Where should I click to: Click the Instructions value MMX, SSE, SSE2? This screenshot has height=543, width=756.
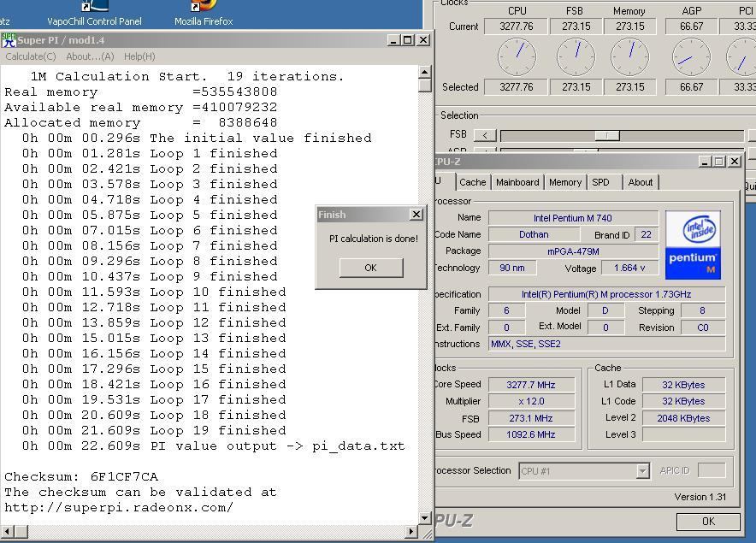point(607,344)
